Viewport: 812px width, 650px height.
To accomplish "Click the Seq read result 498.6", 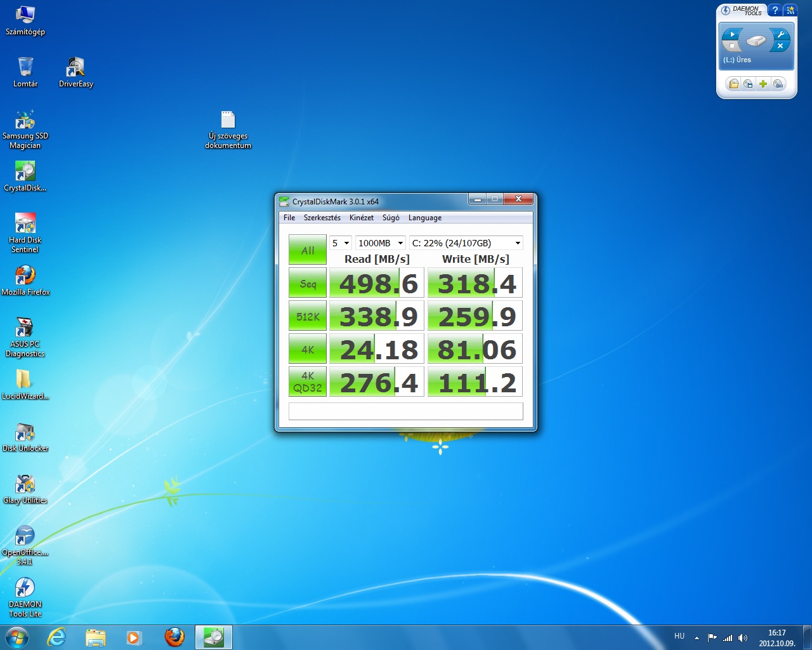I will click(377, 283).
